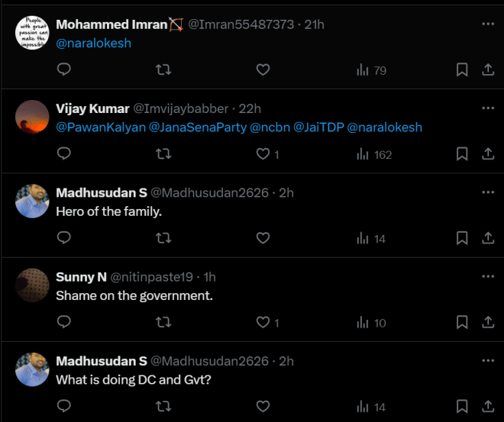Retweet the 'Hero of the family' post
504x422 pixels.
163,239
